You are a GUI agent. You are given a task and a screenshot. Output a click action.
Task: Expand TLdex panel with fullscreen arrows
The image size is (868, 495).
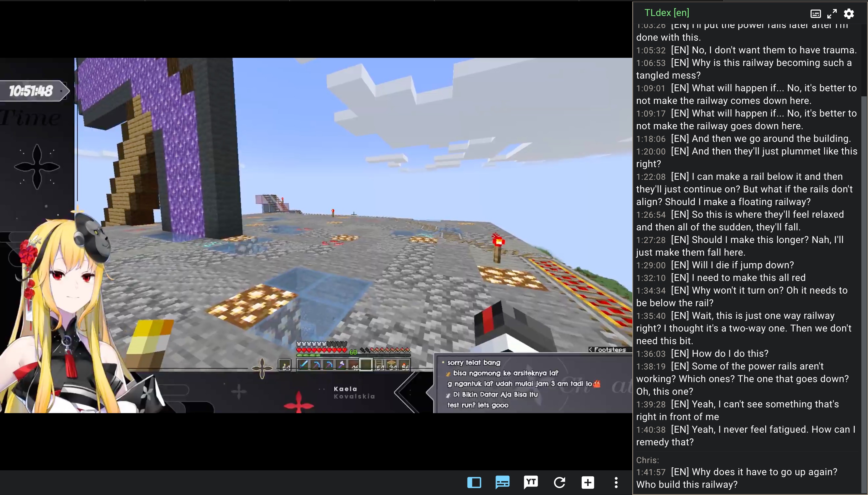pos(832,14)
